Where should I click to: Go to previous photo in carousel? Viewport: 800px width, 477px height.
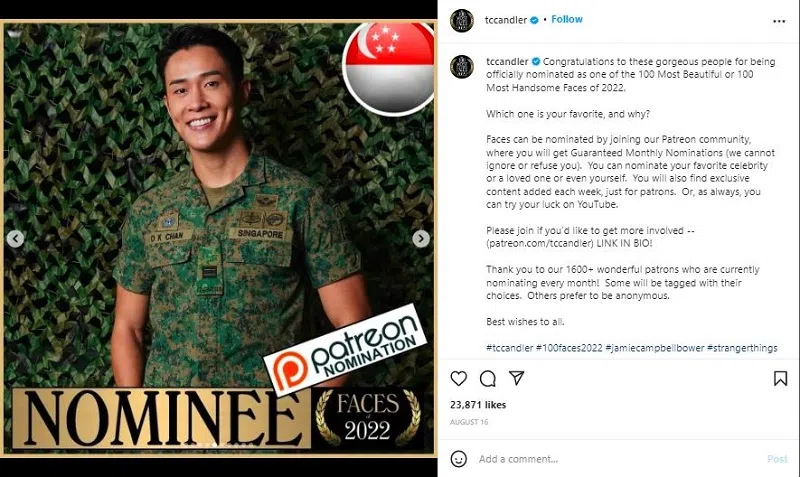point(15,238)
